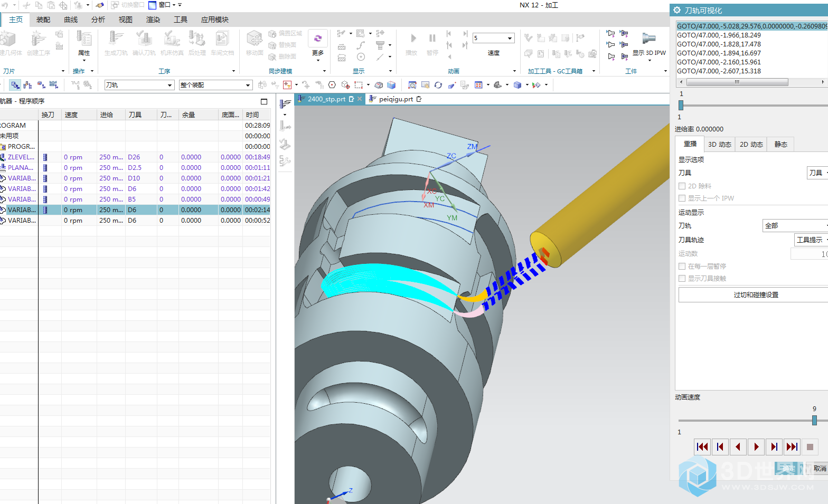Click the circle display icon in 显示 group
Screen dimensions: 828x504
point(361,57)
